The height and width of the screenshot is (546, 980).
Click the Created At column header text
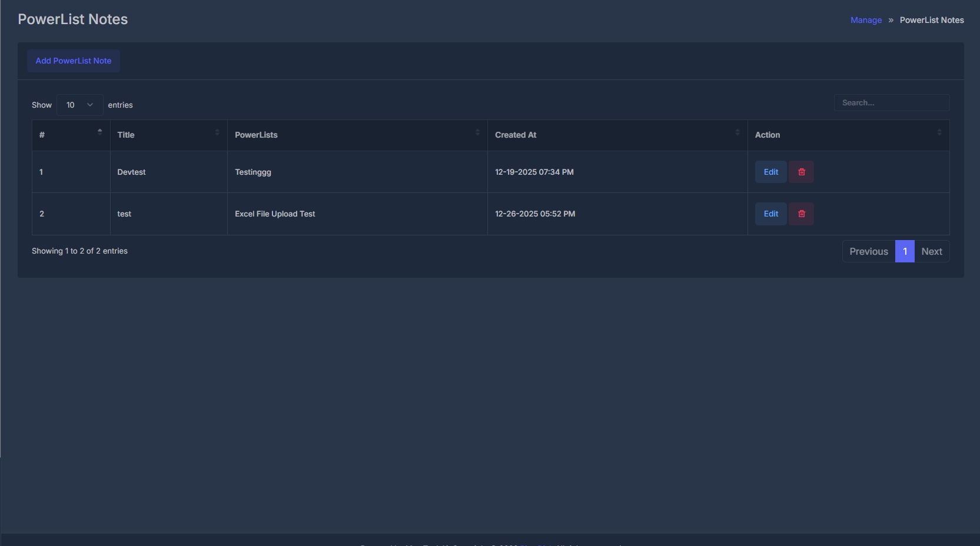click(516, 135)
